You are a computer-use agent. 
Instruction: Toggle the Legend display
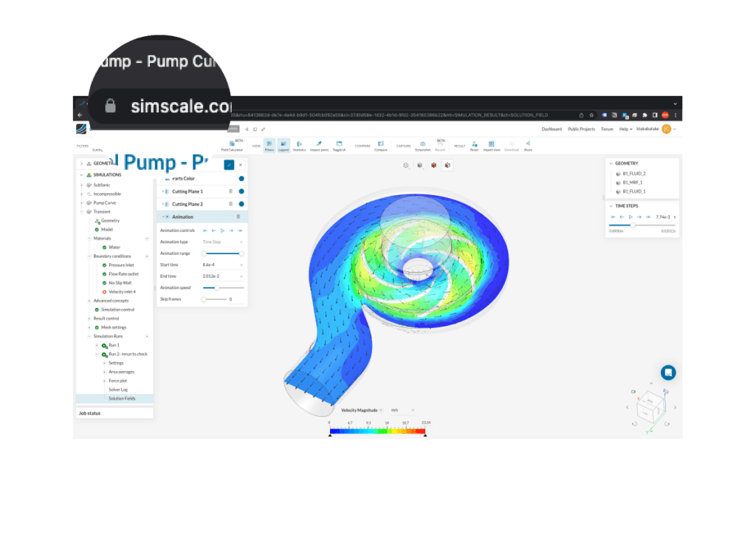click(283, 146)
